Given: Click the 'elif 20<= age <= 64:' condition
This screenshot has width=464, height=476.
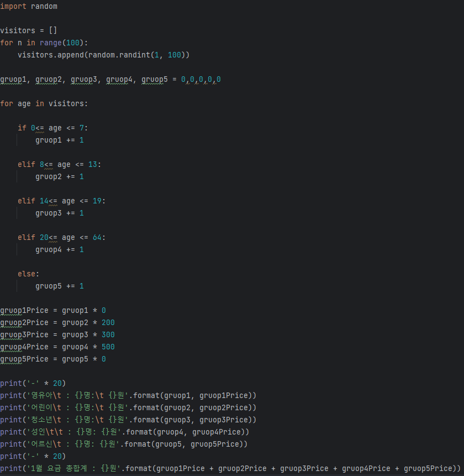Looking at the screenshot, I should click(61, 237).
